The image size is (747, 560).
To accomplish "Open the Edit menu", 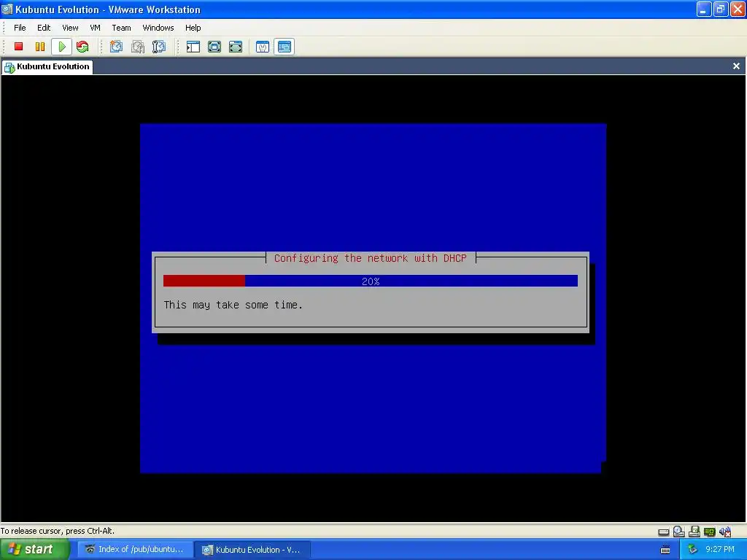I will pyautogui.click(x=44, y=28).
